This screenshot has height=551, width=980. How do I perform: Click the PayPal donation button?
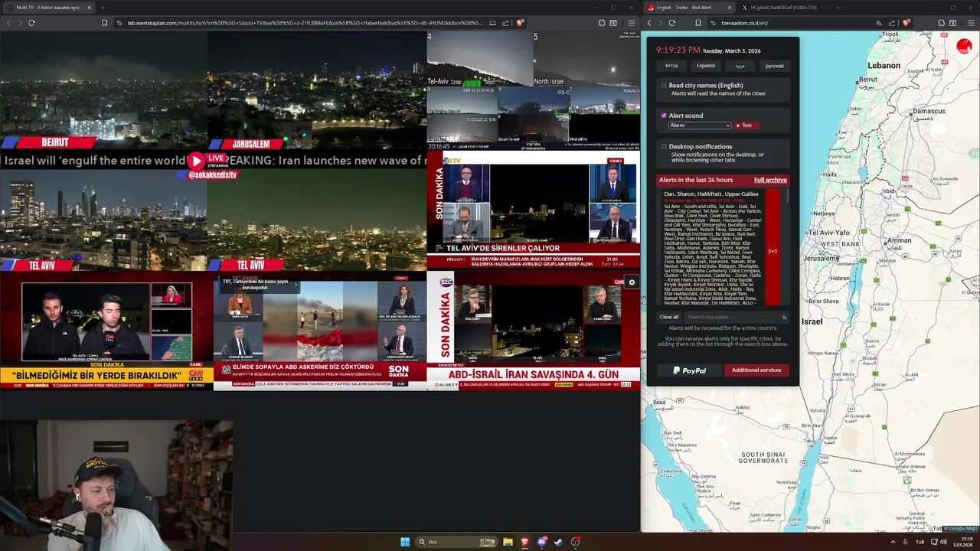tap(690, 370)
